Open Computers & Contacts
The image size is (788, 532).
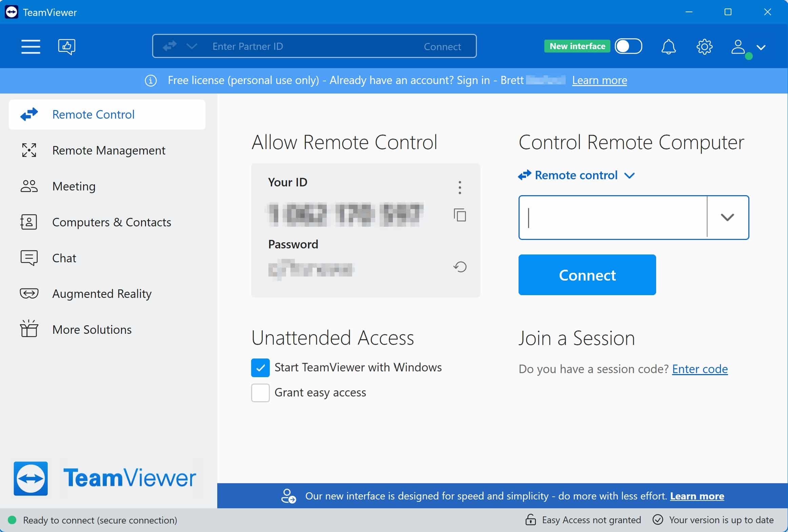pos(107,222)
